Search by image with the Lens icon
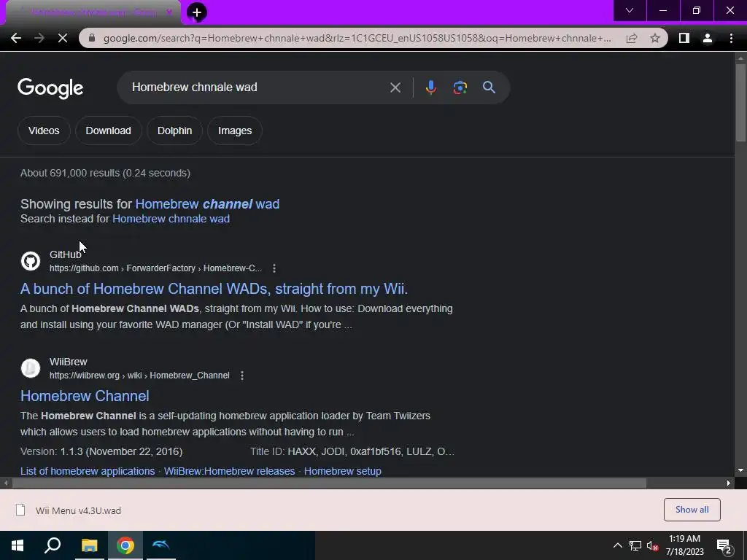The width and height of the screenshot is (747, 560). (x=460, y=87)
